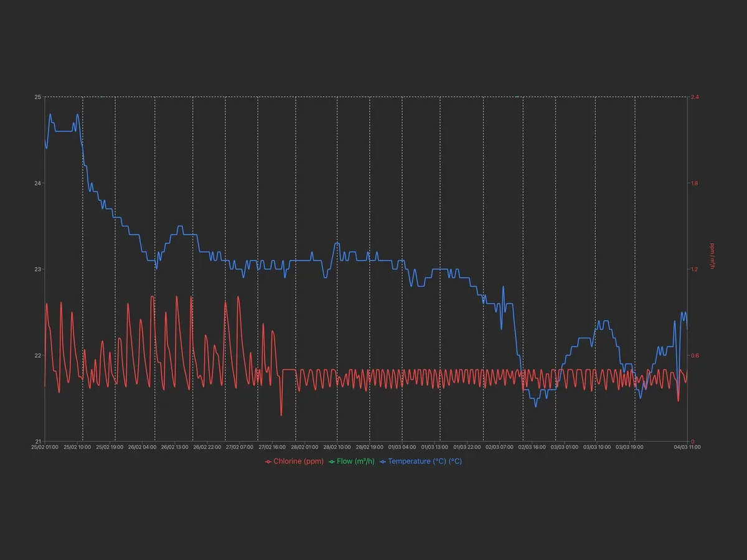Select the '26/02 13:00' time label
Viewport: 747px width, 560px height.
[175, 447]
